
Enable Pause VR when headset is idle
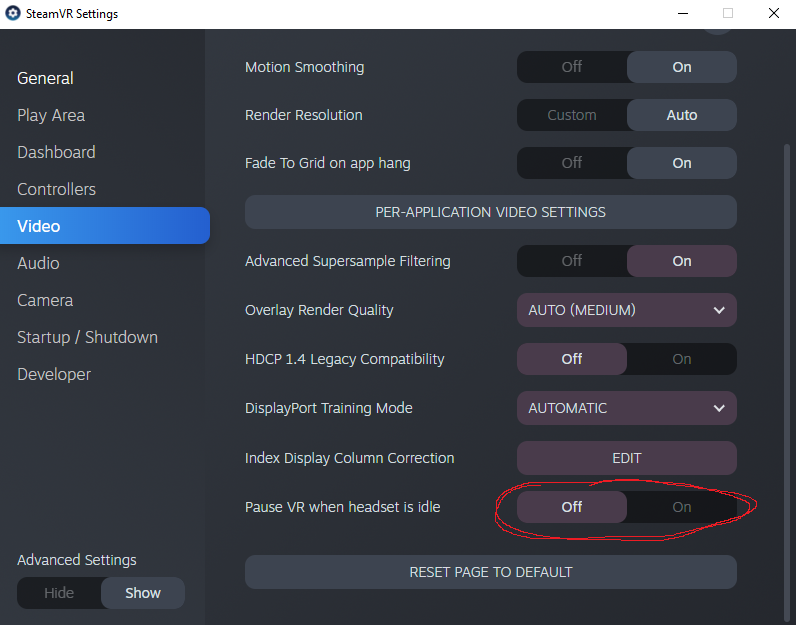(682, 507)
